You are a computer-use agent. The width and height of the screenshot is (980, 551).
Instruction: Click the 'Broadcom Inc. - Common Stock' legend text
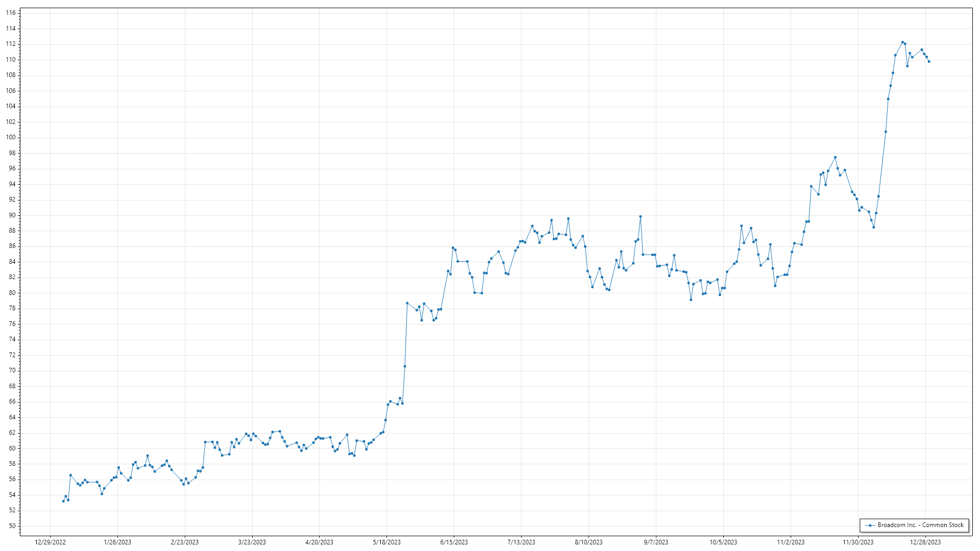(x=920, y=525)
